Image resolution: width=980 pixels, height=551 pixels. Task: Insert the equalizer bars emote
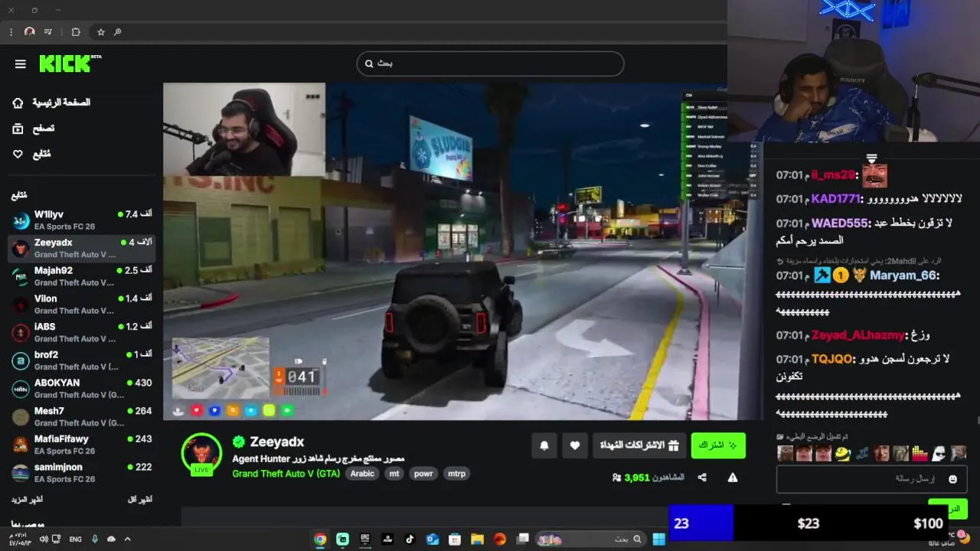[920, 454]
